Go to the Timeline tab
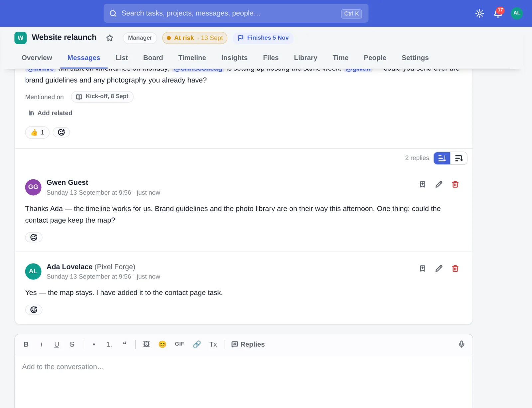 (192, 58)
